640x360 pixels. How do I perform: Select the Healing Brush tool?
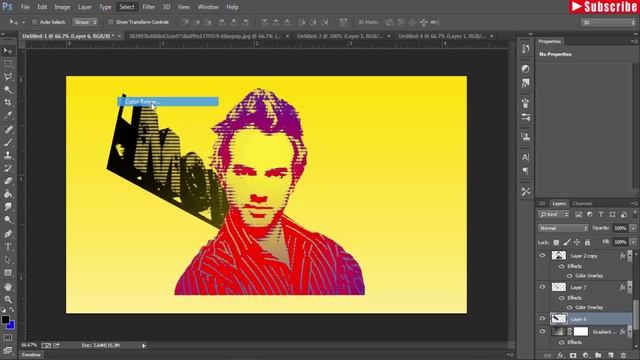pos(8,130)
